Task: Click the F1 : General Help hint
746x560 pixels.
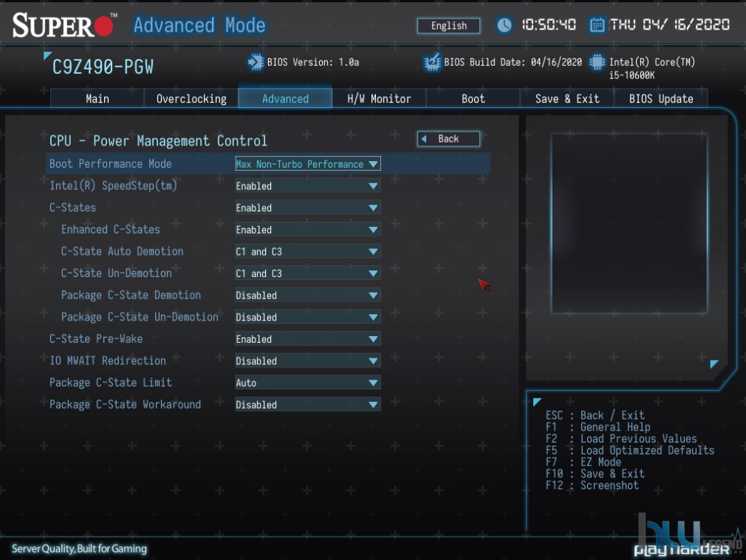Action: tap(598, 427)
